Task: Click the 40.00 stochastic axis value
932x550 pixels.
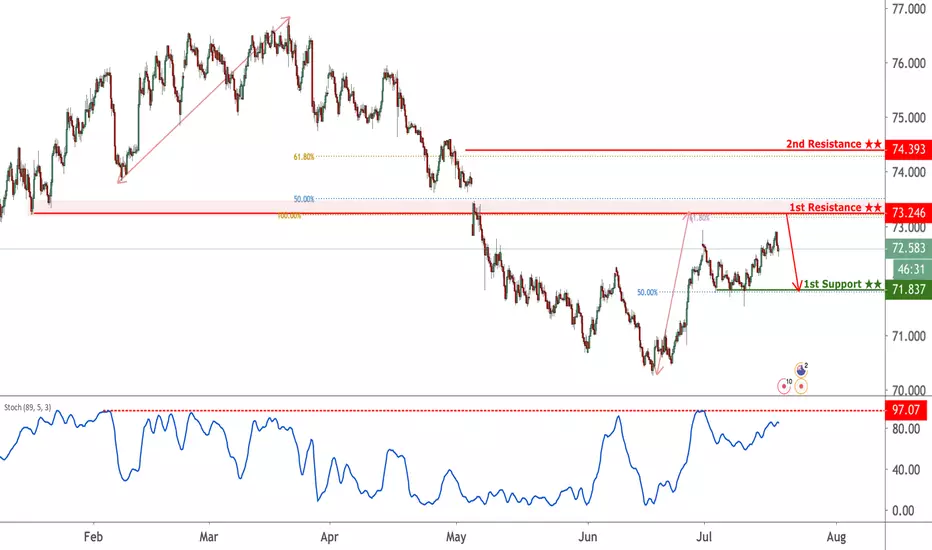Action: click(906, 470)
